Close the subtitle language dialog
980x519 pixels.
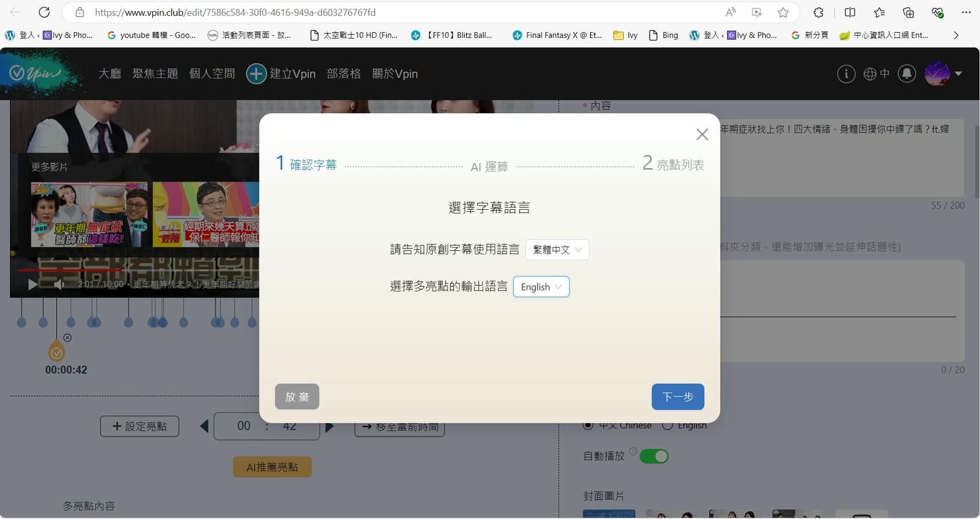[x=702, y=134]
